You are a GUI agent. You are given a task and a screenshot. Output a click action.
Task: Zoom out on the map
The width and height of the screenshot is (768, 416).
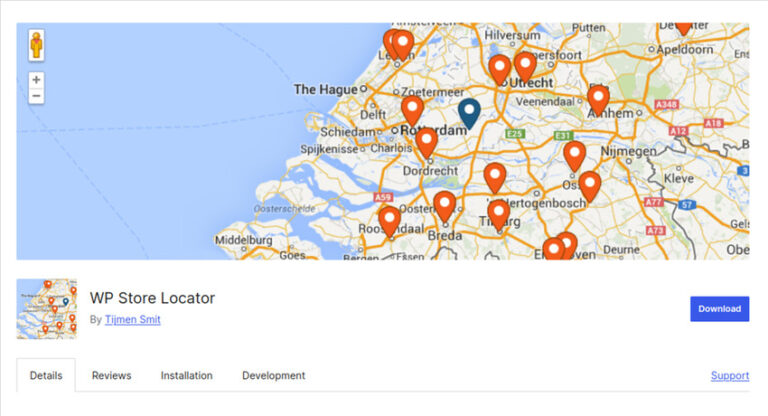[x=36, y=96]
